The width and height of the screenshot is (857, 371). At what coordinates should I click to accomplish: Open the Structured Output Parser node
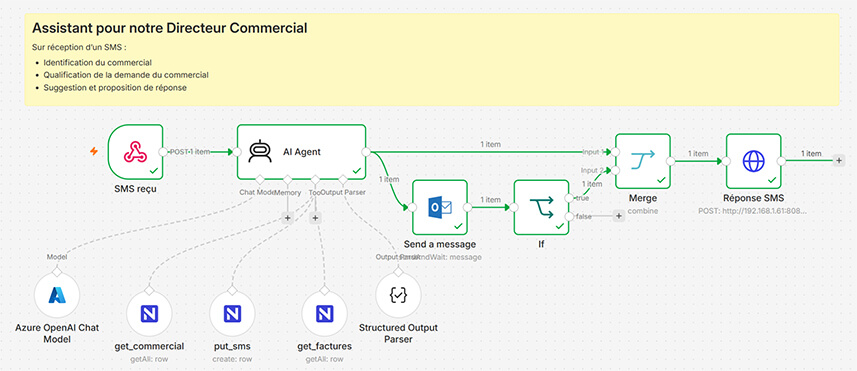pos(398,295)
